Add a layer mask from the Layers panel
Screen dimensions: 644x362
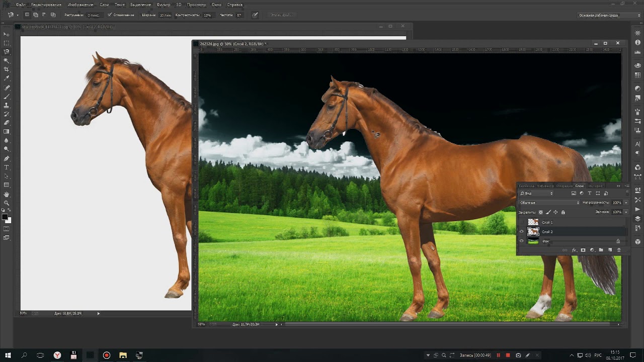583,250
